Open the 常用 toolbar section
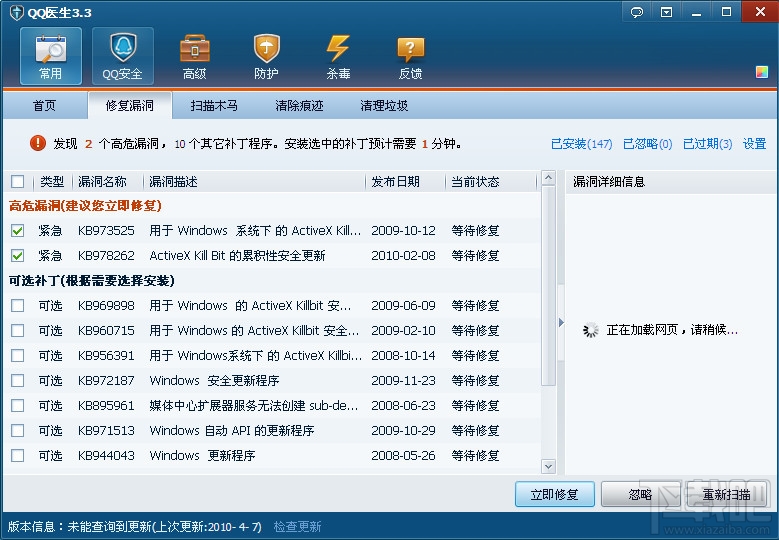The image size is (779, 540). (51, 56)
